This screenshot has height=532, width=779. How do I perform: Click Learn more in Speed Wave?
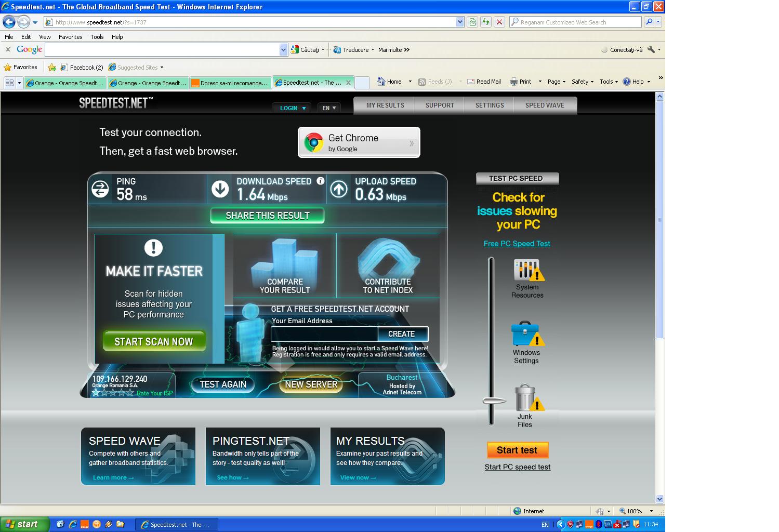tap(113, 477)
